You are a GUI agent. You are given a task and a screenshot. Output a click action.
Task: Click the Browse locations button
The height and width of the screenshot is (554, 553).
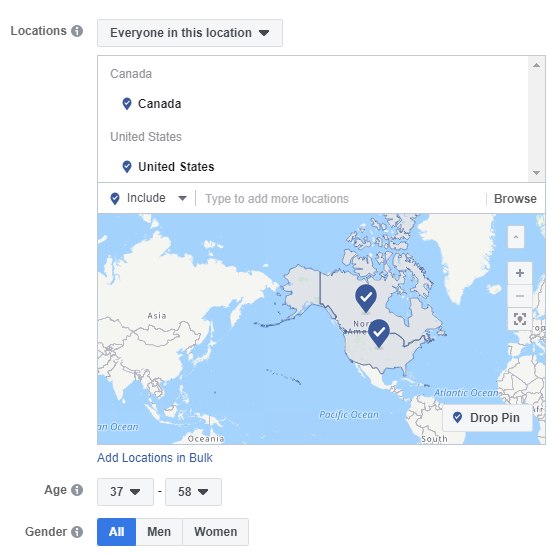[x=515, y=199]
